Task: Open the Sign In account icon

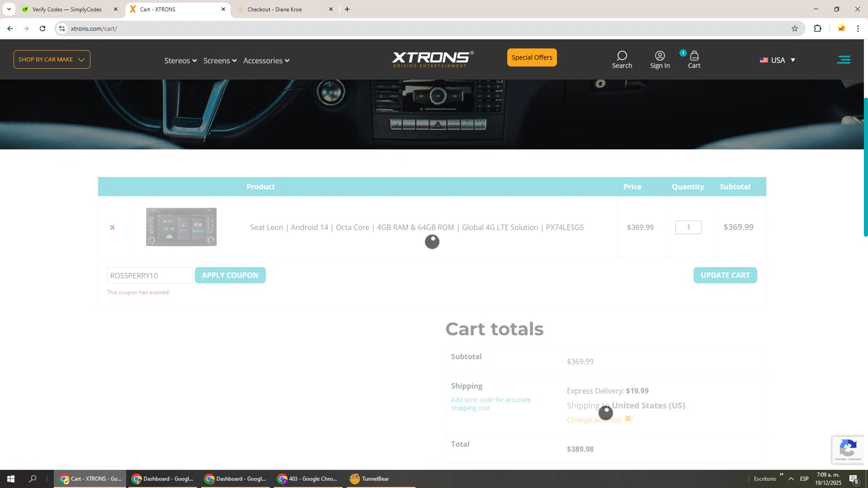Action: coord(660,60)
